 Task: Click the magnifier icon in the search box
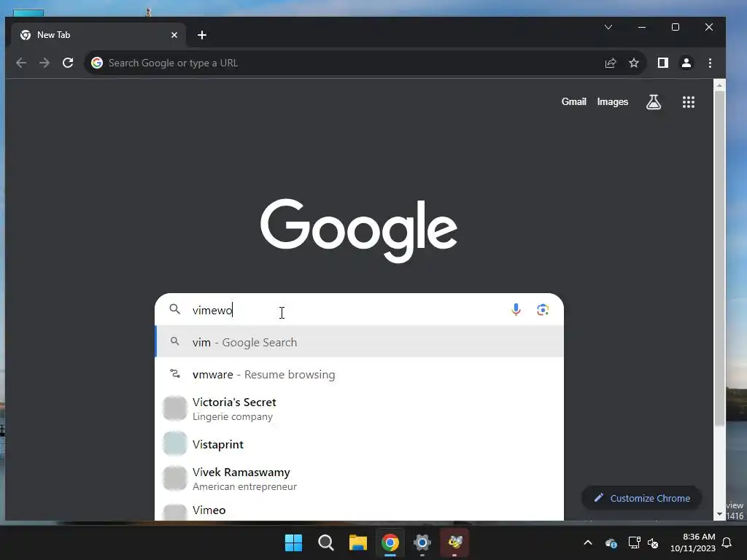pos(175,309)
